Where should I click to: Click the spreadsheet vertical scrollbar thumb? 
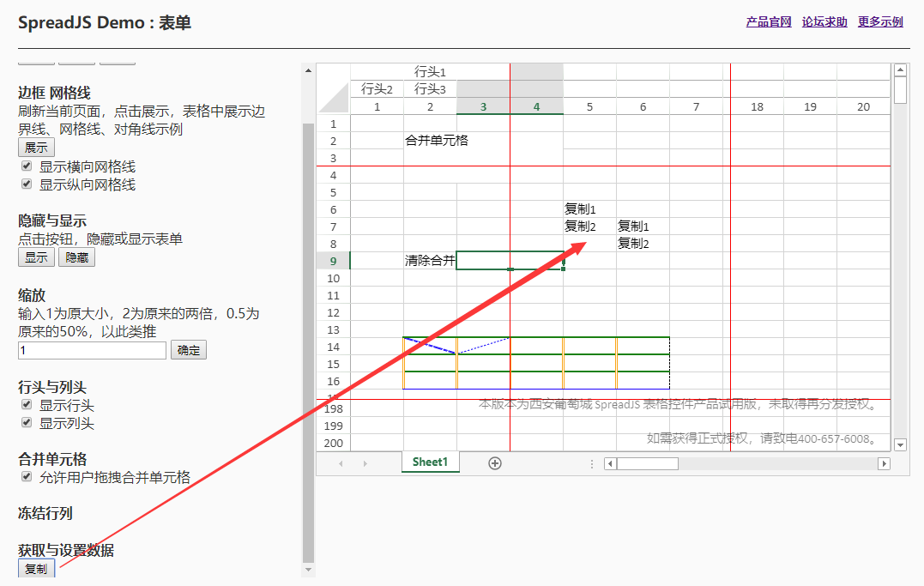[900, 90]
